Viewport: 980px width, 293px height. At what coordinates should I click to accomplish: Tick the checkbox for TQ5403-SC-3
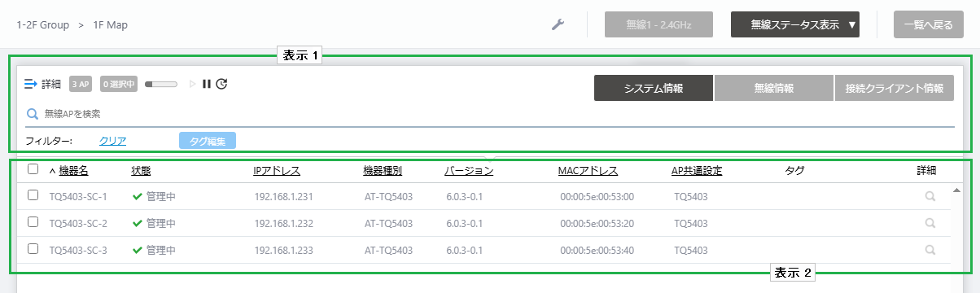pos(33,248)
